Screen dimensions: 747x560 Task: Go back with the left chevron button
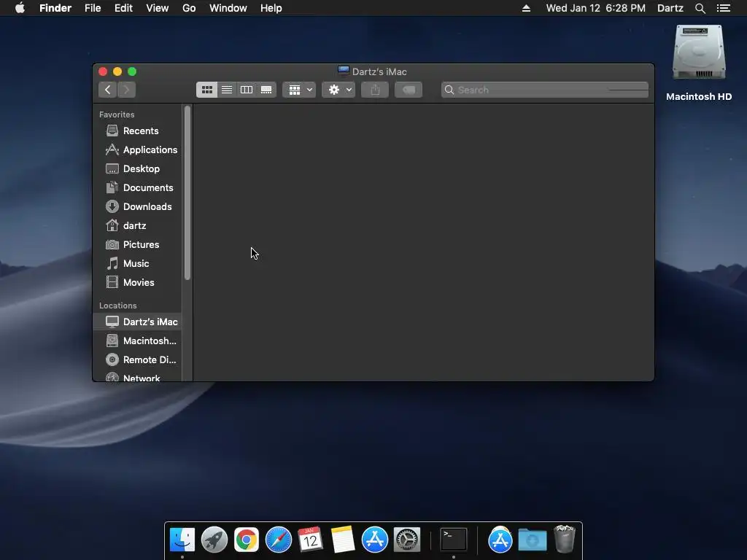click(108, 90)
